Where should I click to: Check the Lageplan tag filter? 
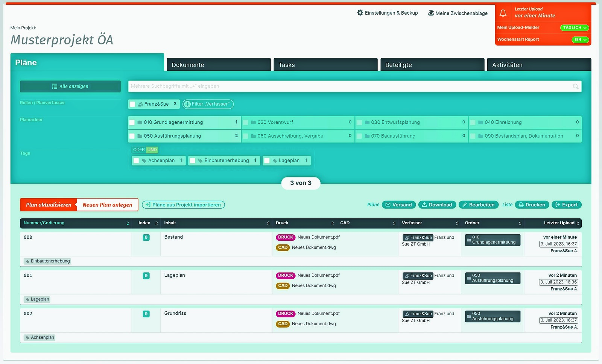(x=267, y=161)
